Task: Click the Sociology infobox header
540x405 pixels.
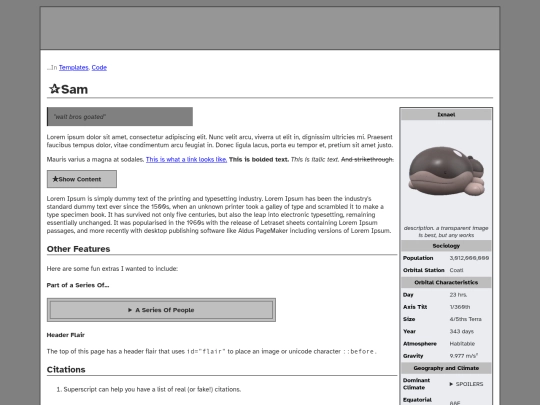Action: point(446,246)
